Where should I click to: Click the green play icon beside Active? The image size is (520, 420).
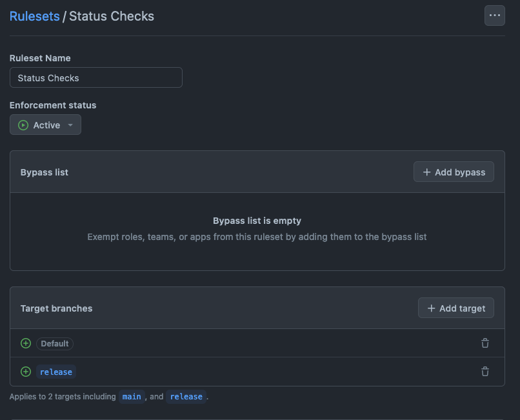coord(23,125)
